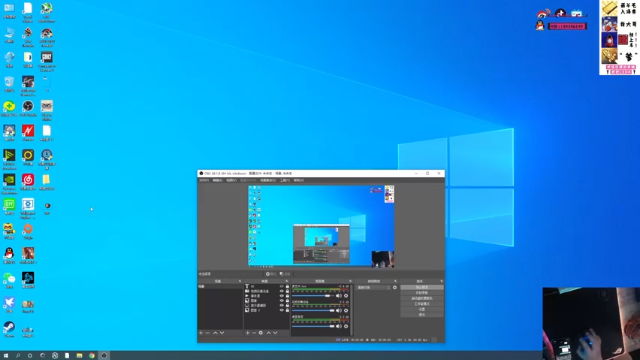
Task: Remove selected source with minus icon
Action: (x=254, y=333)
